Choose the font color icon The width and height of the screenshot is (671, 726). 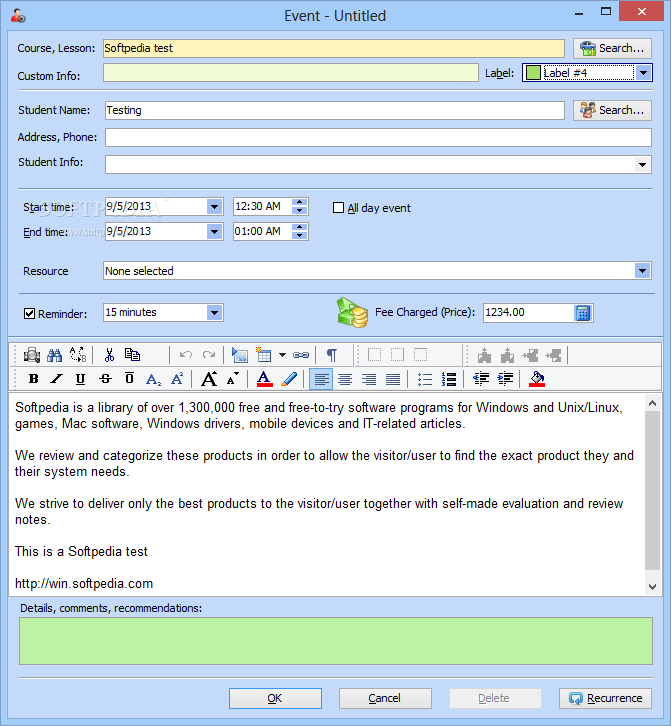(264, 379)
